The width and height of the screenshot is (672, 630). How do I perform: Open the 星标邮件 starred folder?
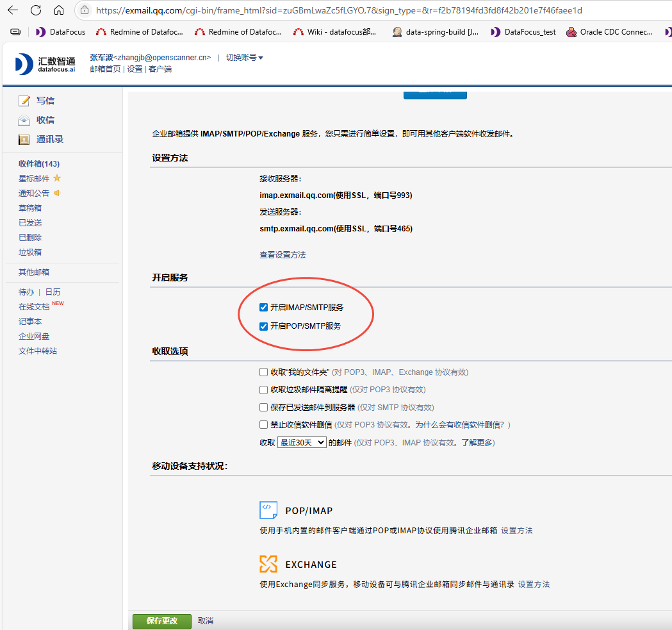(34, 178)
